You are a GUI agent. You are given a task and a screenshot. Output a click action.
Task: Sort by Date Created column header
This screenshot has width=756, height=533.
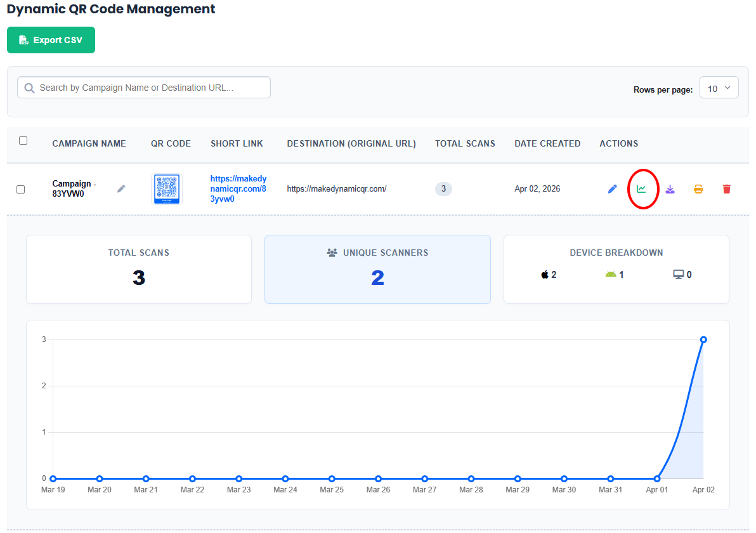(547, 144)
